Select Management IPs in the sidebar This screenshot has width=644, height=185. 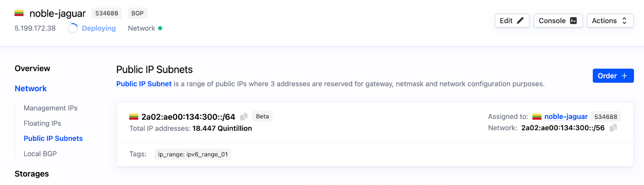(50, 108)
